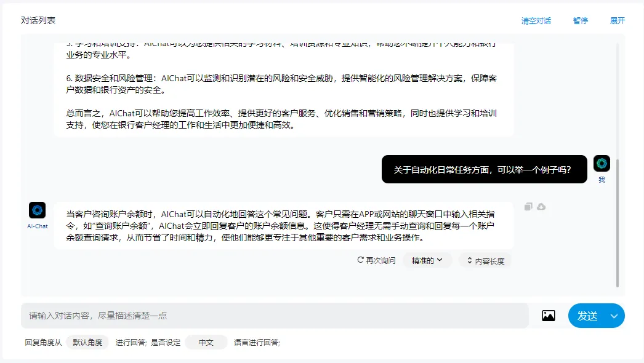The height and width of the screenshot is (363, 644).
Task: Select the 默认角度 reply angle option
Action: click(87, 343)
